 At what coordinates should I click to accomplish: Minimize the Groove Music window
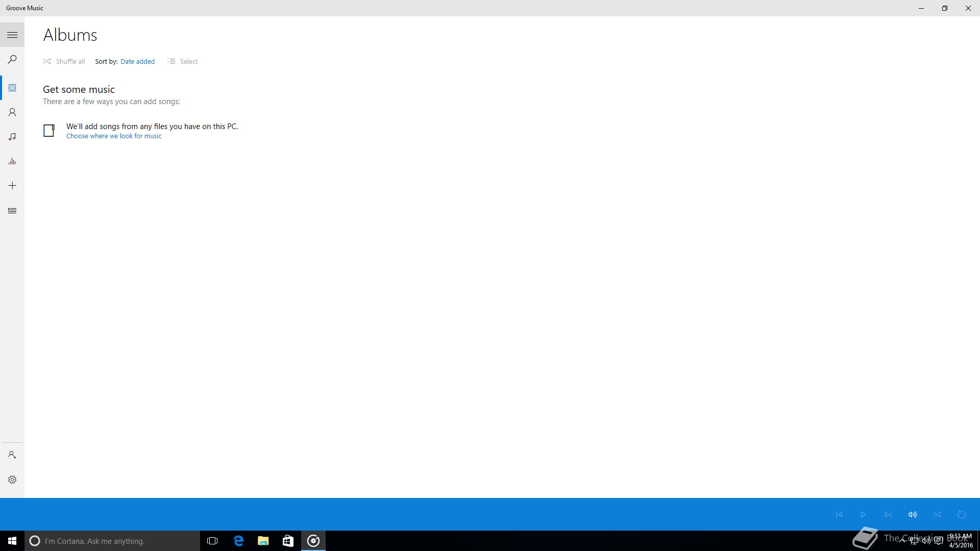pos(921,8)
